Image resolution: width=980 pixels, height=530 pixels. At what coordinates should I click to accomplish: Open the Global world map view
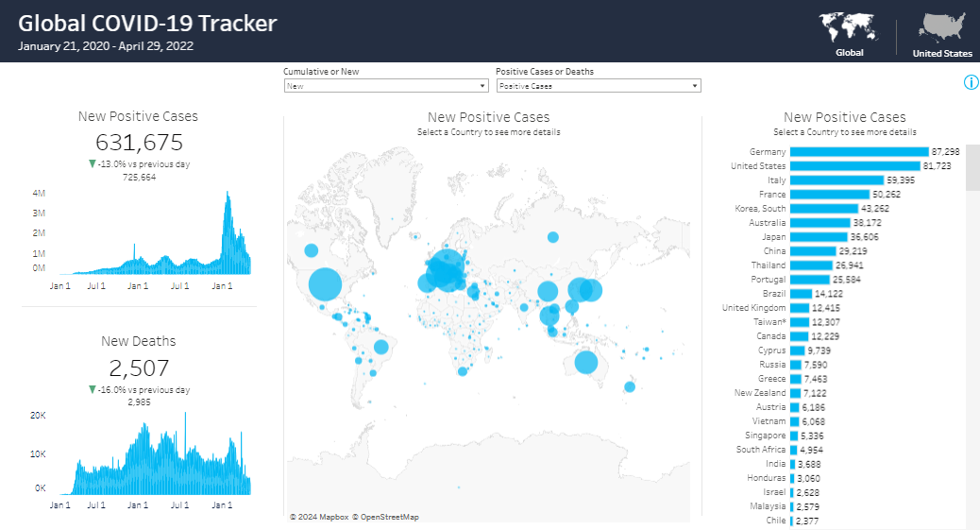click(x=849, y=35)
